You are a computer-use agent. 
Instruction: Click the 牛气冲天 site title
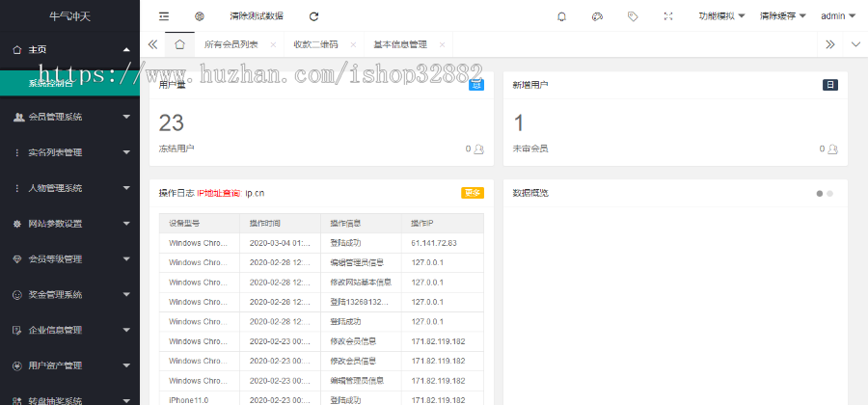coord(69,16)
